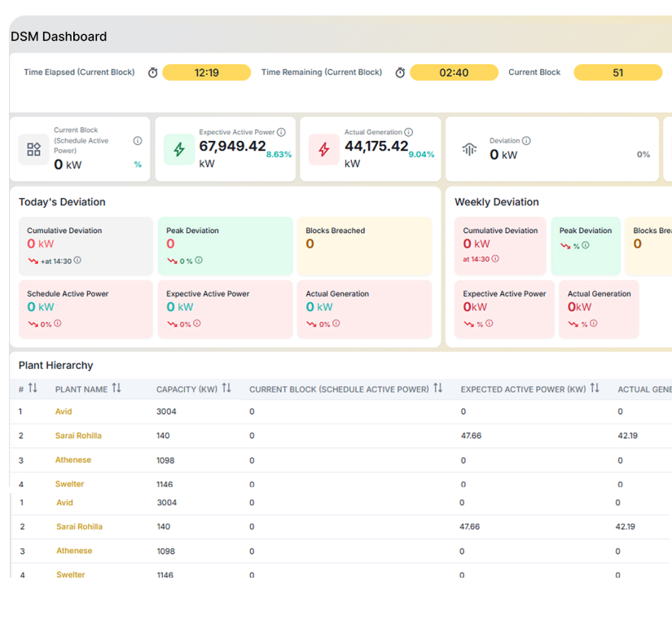Open the Athenese plant details
The image size is (672, 620).
click(74, 460)
